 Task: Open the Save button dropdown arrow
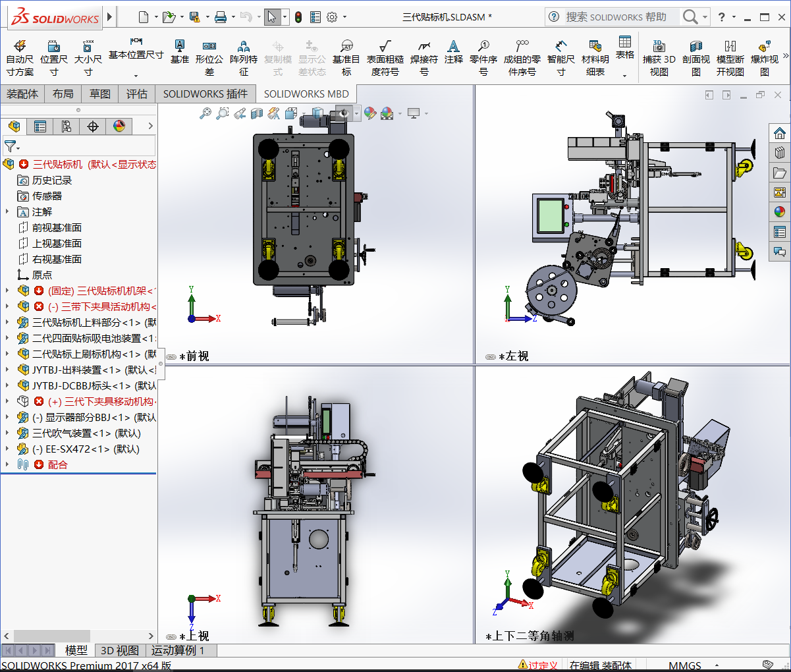[207, 17]
